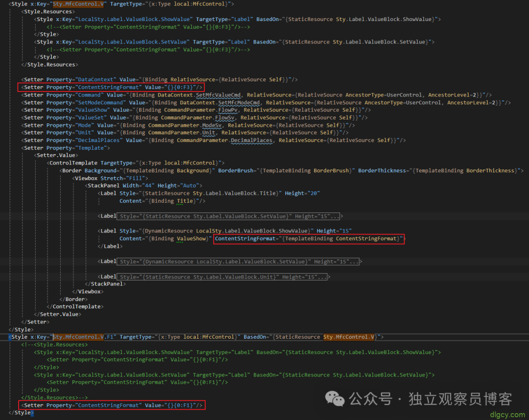The height and width of the screenshot is (420, 529).
Task: Click the underlined "SetMfcValueCmd" binding path
Action: [218, 95]
